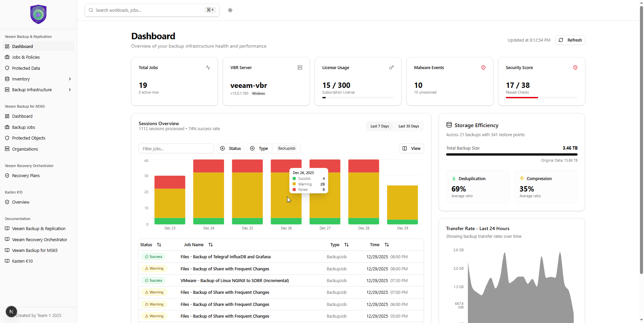Click the database icon beside Storage Efficiency
The height and width of the screenshot is (323, 644).
449,125
